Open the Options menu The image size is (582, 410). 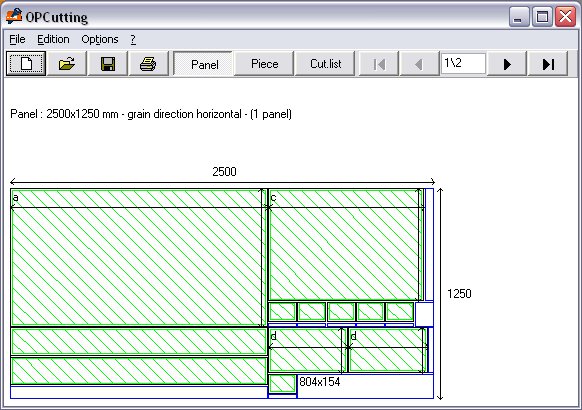[100, 39]
